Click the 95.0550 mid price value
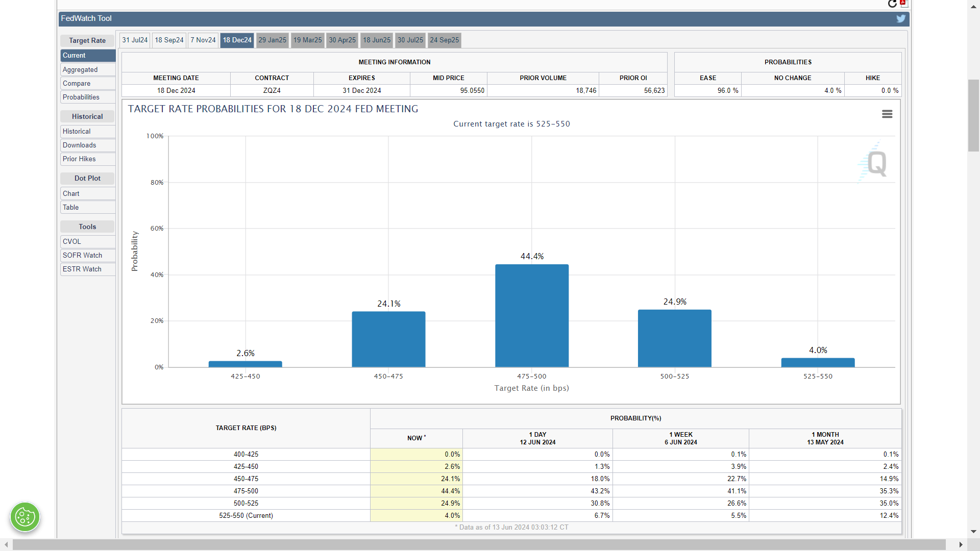Viewport: 980px width, 551px height. [x=472, y=91]
